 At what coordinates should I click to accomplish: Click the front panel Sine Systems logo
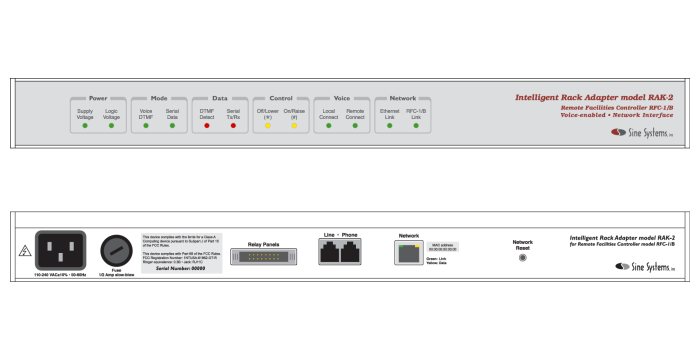click(x=642, y=133)
